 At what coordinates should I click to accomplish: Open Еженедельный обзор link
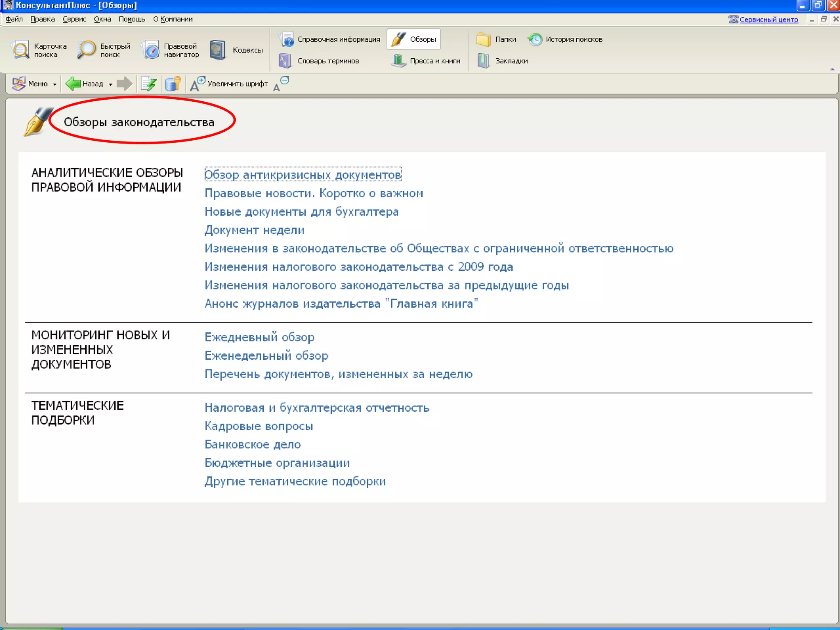pos(266,356)
